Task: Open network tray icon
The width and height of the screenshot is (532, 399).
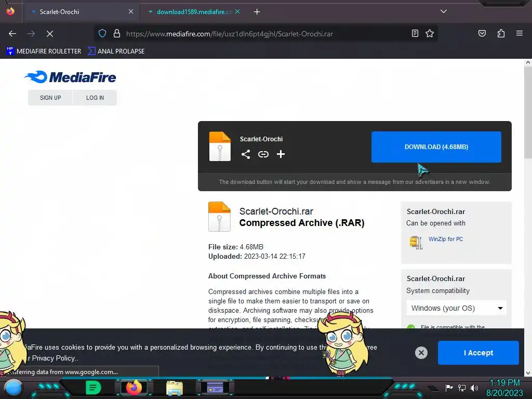Action: 461,388
